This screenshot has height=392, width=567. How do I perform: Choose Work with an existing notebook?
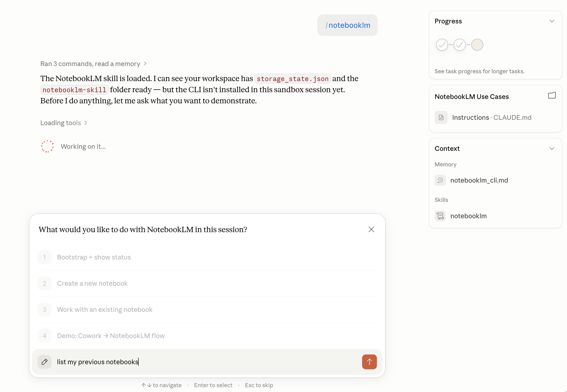[x=105, y=310]
